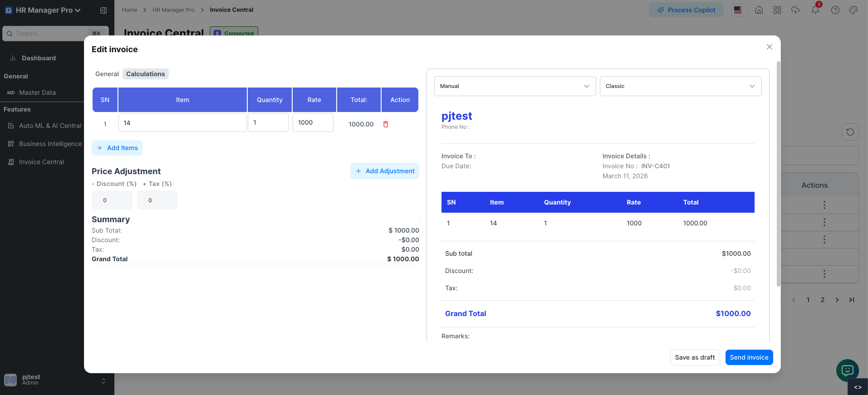
Task: Open HR Manager Pro workspace dropdown
Action: 48,10
